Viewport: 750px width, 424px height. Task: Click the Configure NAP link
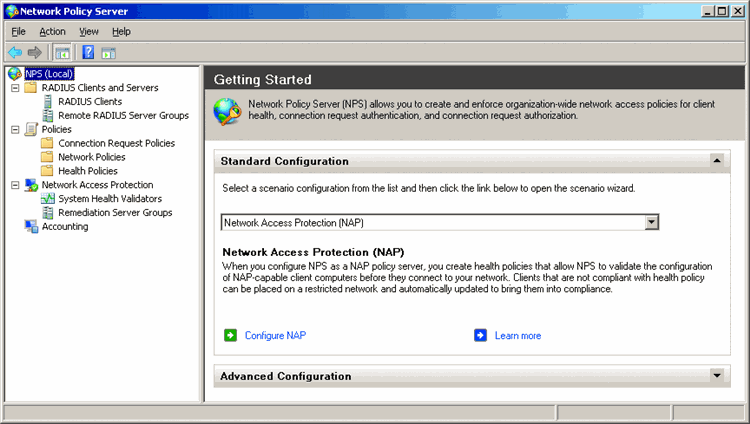[x=275, y=335]
